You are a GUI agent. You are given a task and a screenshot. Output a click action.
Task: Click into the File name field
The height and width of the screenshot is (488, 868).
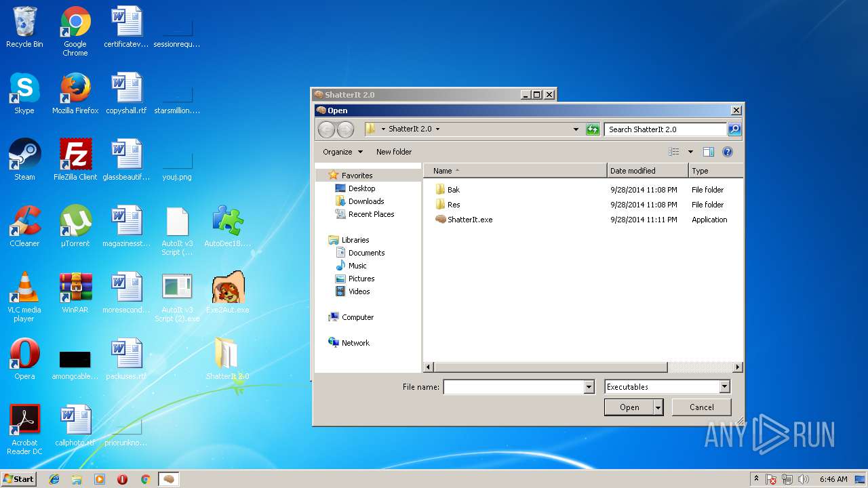pyautogui.click(x=513, y=387)
